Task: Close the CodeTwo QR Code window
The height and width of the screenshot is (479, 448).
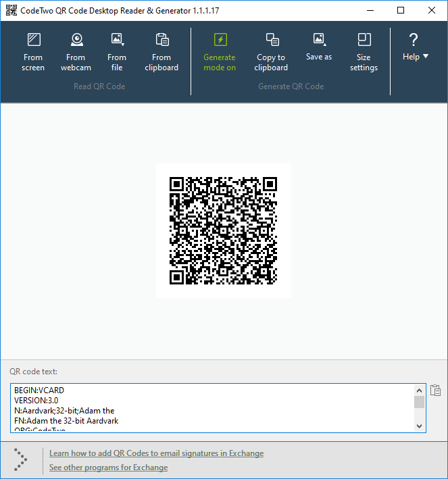Action: [x=432, y=10]
